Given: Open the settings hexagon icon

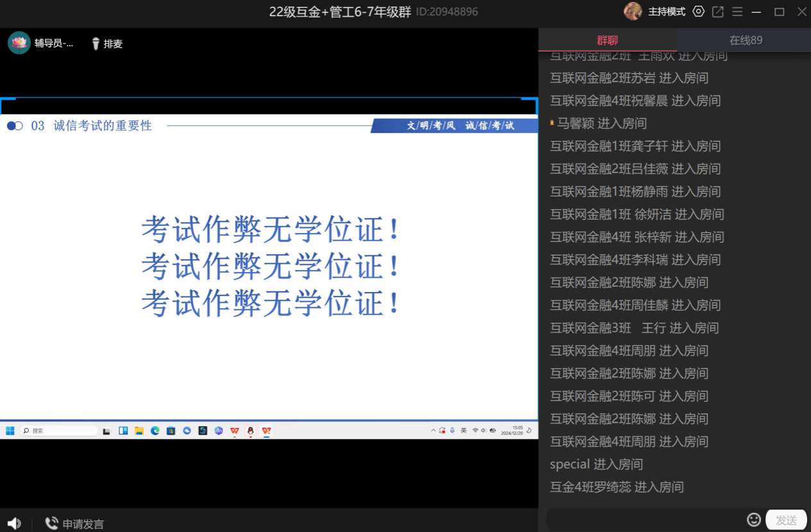Looking at the screenshot, I should (x=699, y=12).
